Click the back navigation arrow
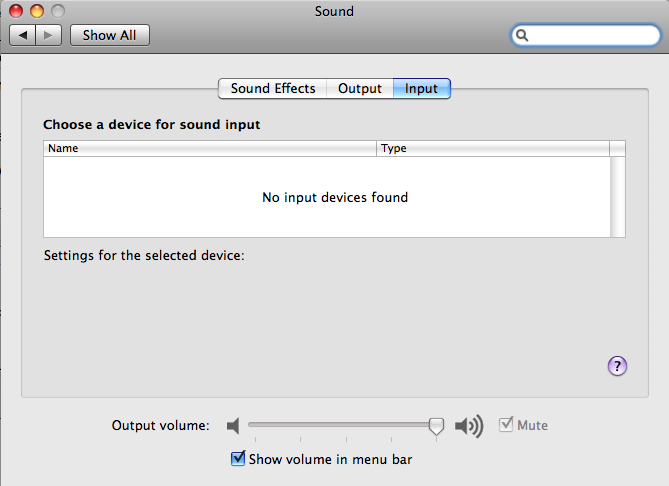Viewport: 669px width, 486px height. [x=23, y=35]
